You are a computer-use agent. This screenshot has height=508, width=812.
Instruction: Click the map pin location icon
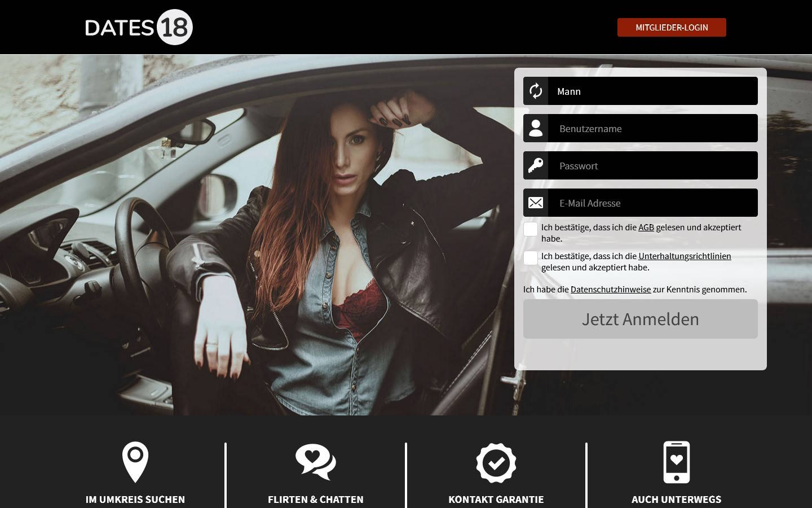(135, 462)
